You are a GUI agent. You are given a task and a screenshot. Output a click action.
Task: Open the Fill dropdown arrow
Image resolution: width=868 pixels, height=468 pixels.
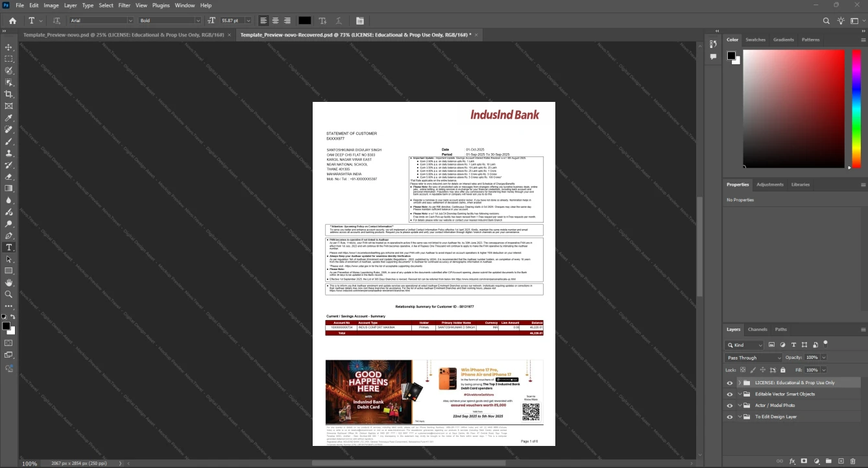click(x=824, y=370)
